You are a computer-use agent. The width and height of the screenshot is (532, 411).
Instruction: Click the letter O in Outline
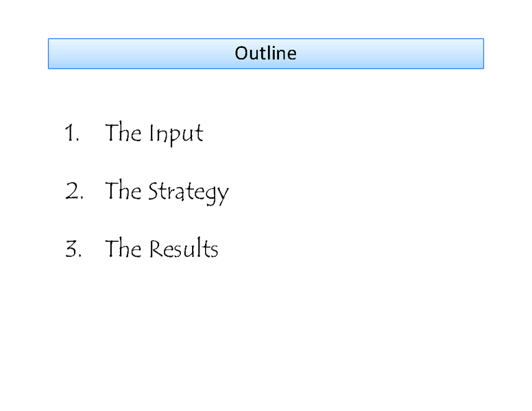pyautogui.click(x=241, y=53)
